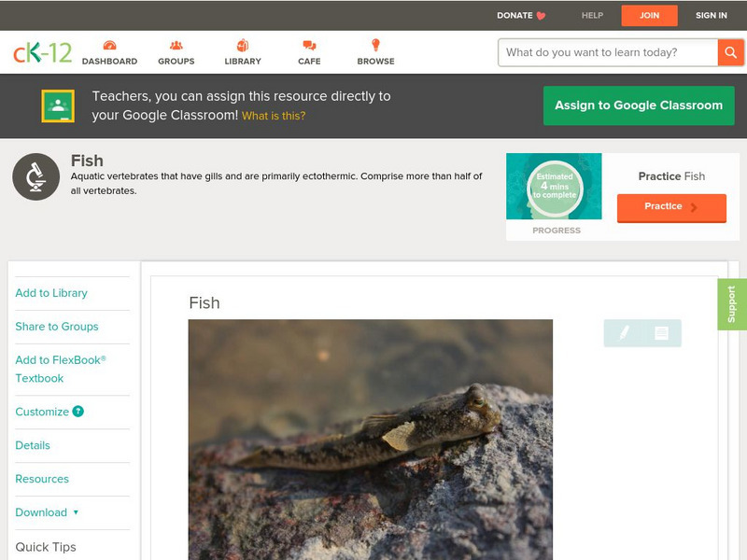Click the CK-12 logo

pos(43,53)
